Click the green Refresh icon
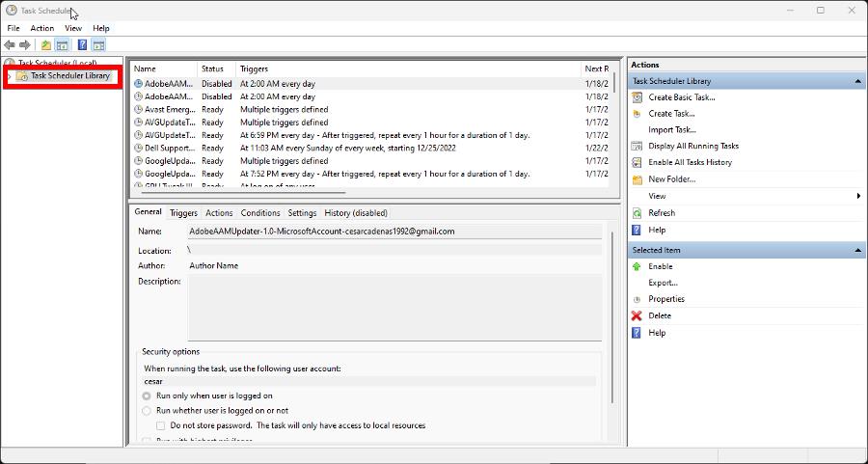Screen dimensions: 868x464 [x=637, y=213]
